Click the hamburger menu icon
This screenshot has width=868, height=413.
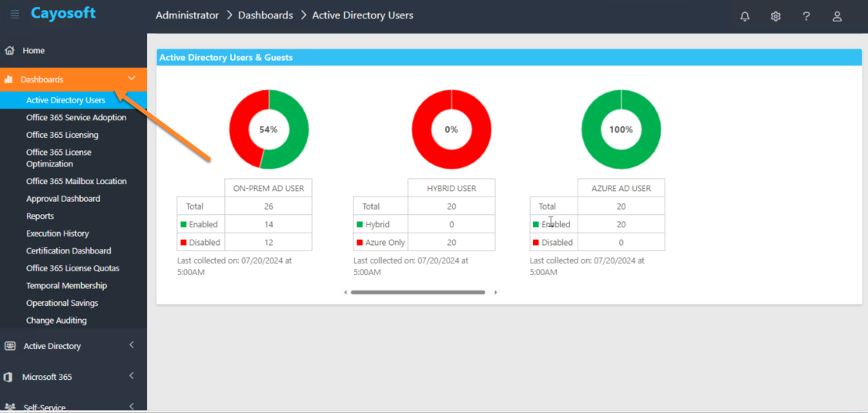tap(15, 14)
